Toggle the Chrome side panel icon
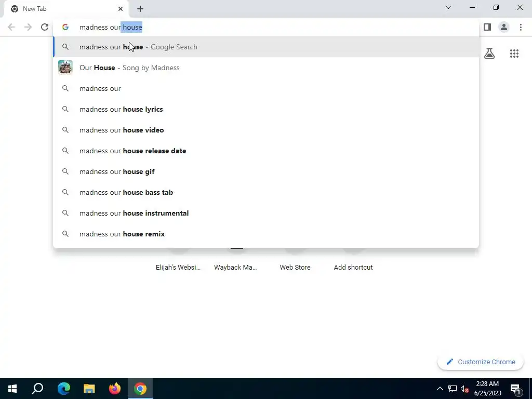The width and height of the screenshot is (532, 399). click(x=487, y=27)
